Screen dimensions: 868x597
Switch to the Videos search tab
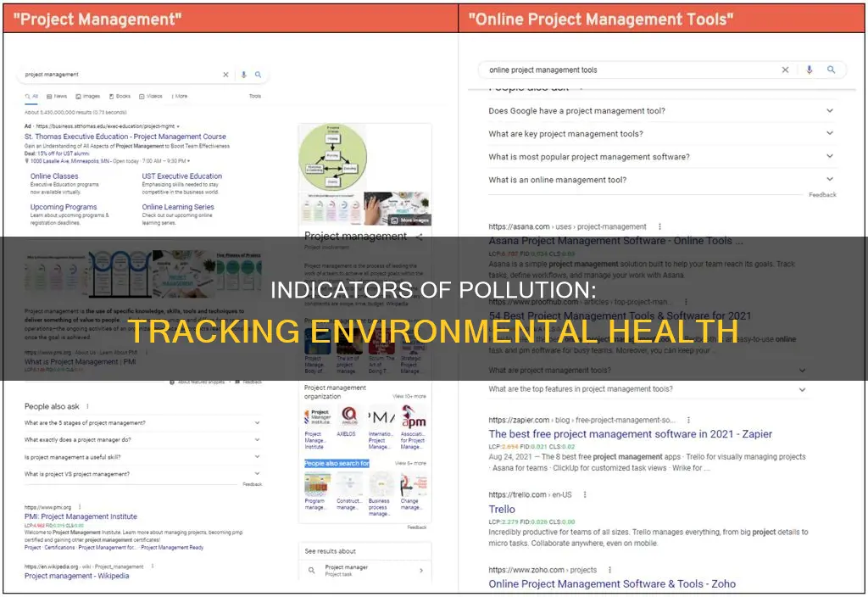click(x=151, y=97)
